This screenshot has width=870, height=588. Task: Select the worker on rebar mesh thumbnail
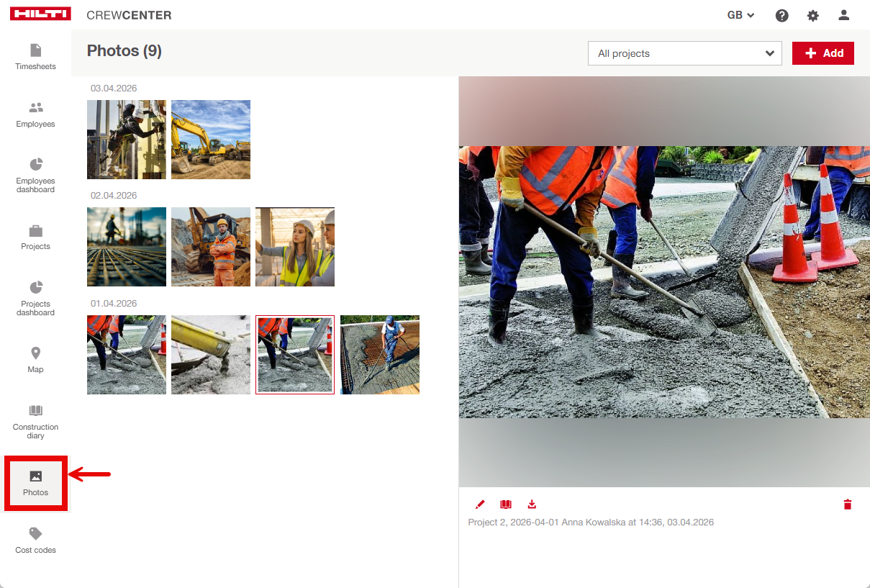pos(380,355)
